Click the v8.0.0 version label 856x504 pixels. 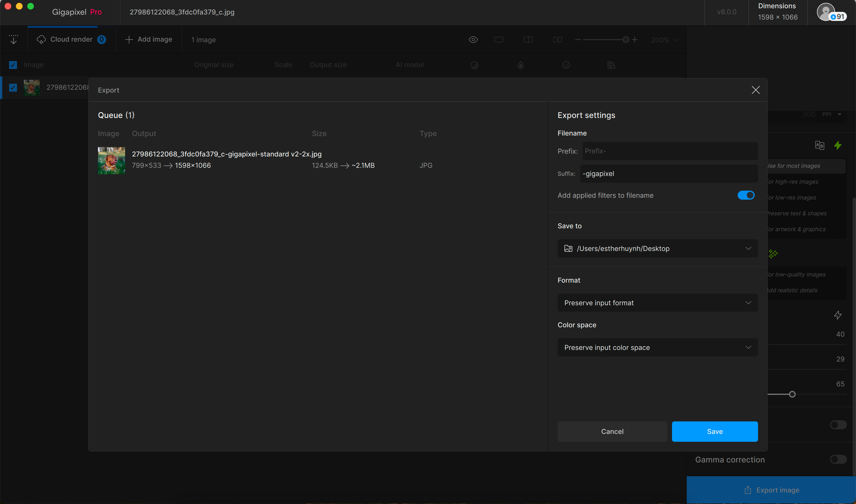tap(727, 12)
